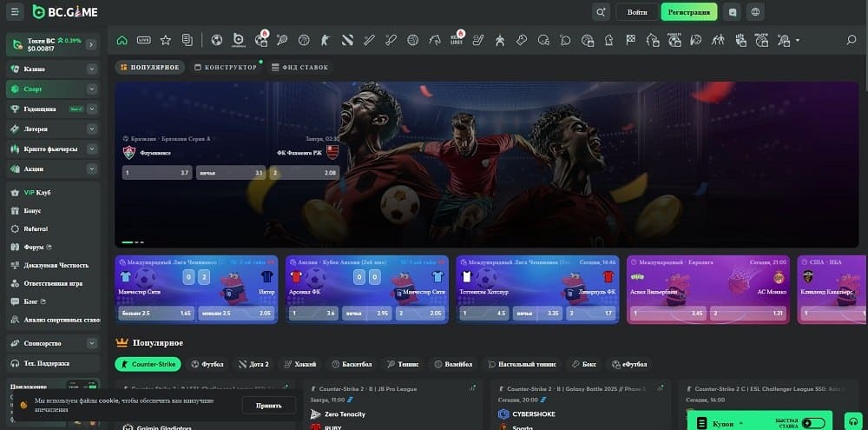This screenshot has height=430, width=868.
Task: Select the Футбол filter chip
Action: coord(207,364)
